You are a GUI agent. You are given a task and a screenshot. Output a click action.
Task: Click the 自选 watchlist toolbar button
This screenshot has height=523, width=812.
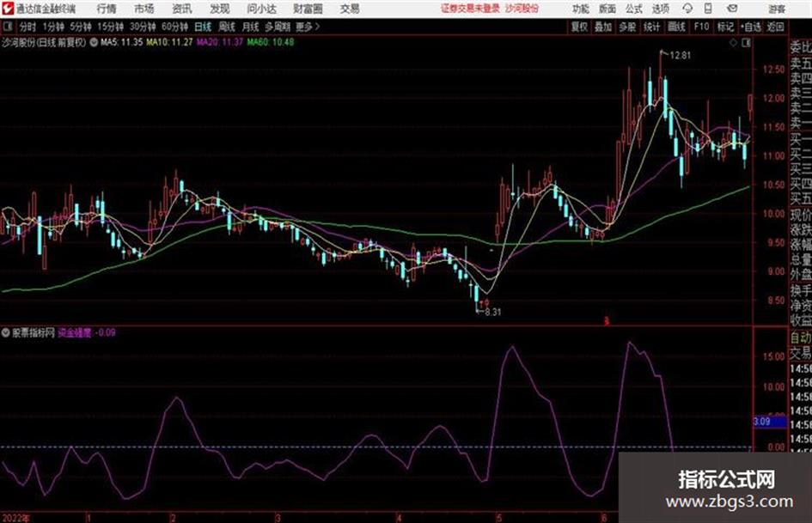[x=751, y=27]
